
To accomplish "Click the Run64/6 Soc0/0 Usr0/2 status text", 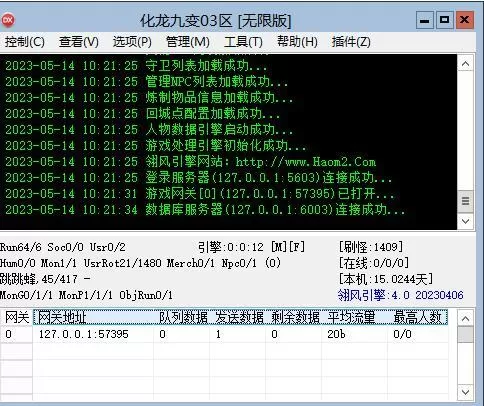I will pos(63,247).
